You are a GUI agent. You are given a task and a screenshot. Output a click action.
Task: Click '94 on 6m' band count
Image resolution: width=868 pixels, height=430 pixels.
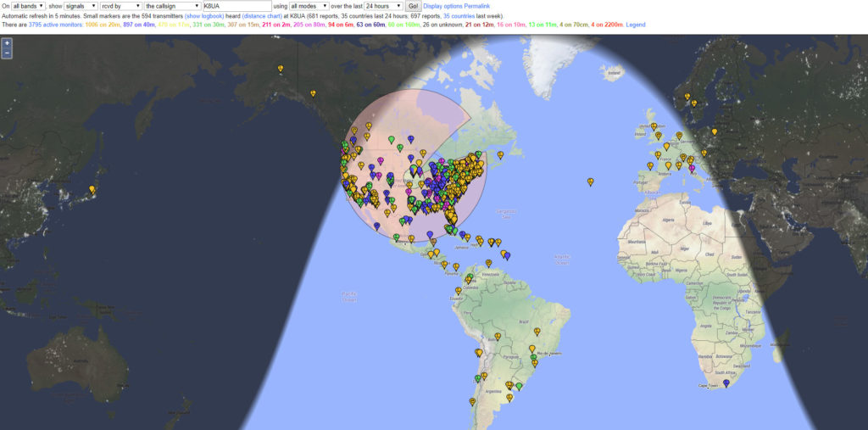[x=341, y=25]
